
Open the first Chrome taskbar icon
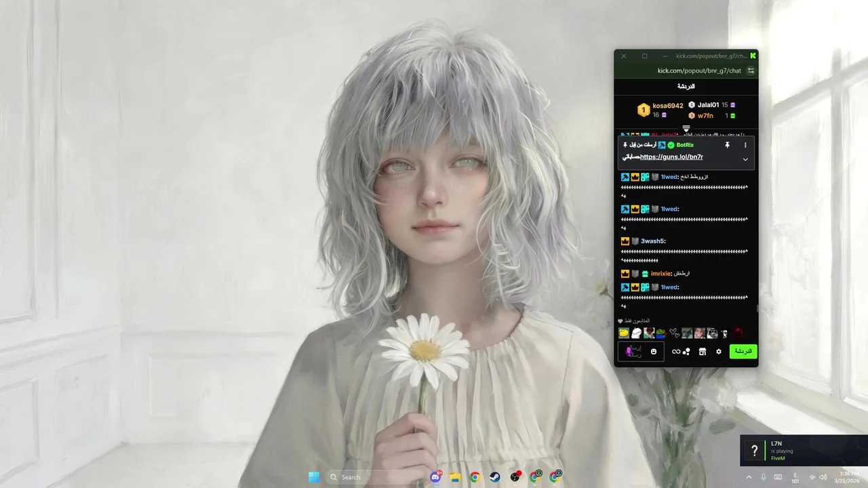click(x=475, y=477)
